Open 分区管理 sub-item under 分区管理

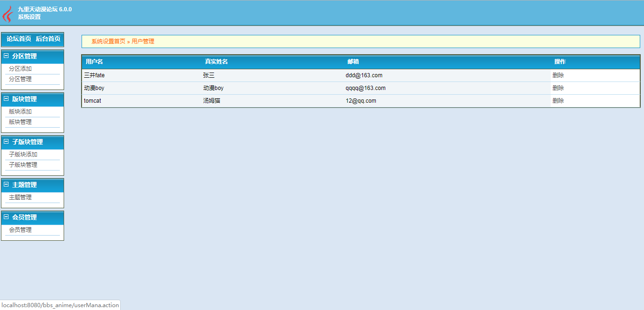pos(20,79)
